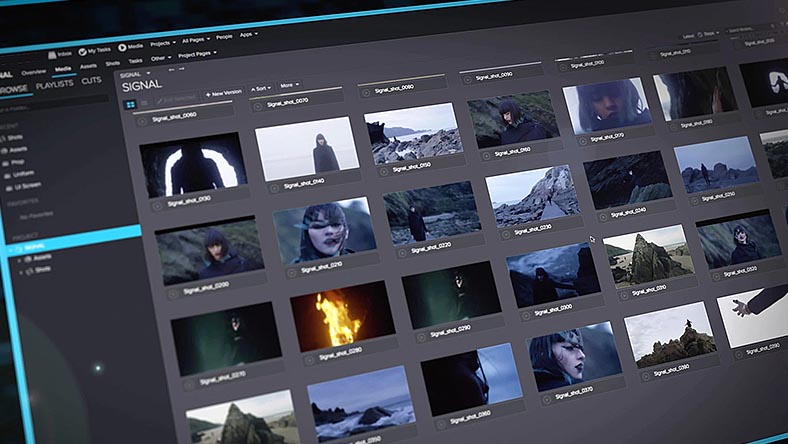The height and width of the screenshot is (444, 788).
Task: Open beach rock thumbnail Signal_shot_0310
Action: point(649,256)
